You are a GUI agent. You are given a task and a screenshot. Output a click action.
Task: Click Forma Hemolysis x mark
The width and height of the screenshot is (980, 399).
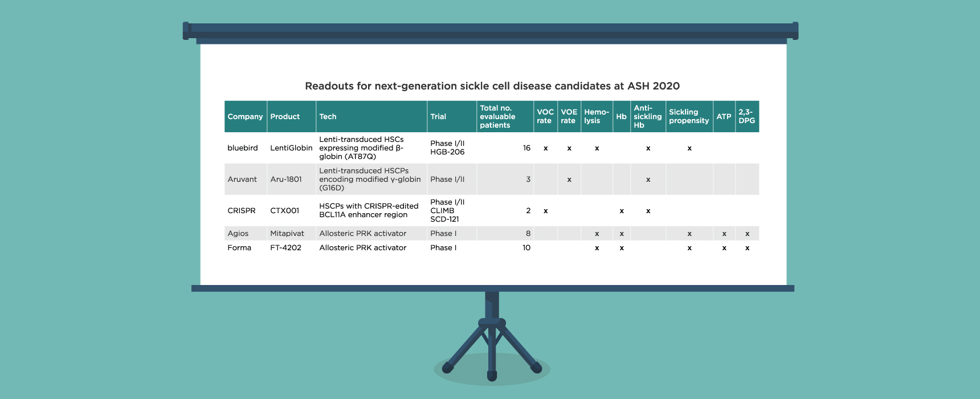pyautogui.click(x=597, y=249)
